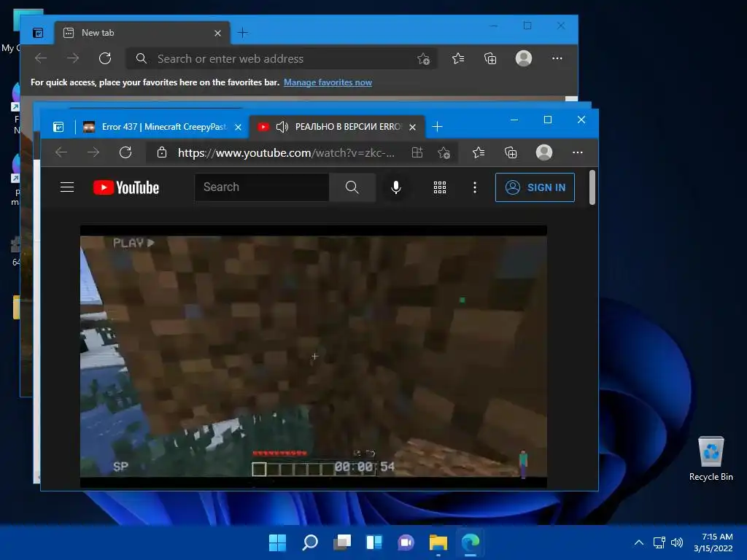The image size is (747, 560).
Task: Open clock and date 7:15 AM
Action: (x=713, y=542)
